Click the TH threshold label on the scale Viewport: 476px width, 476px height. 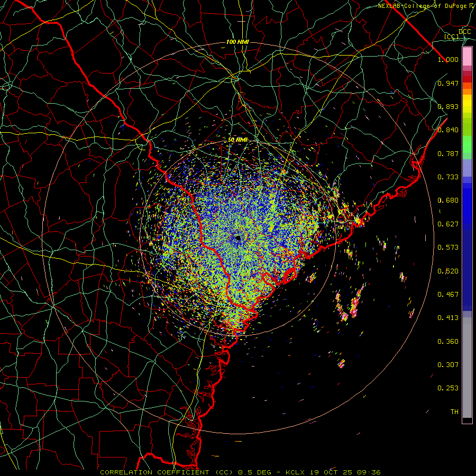coord(454,412)
